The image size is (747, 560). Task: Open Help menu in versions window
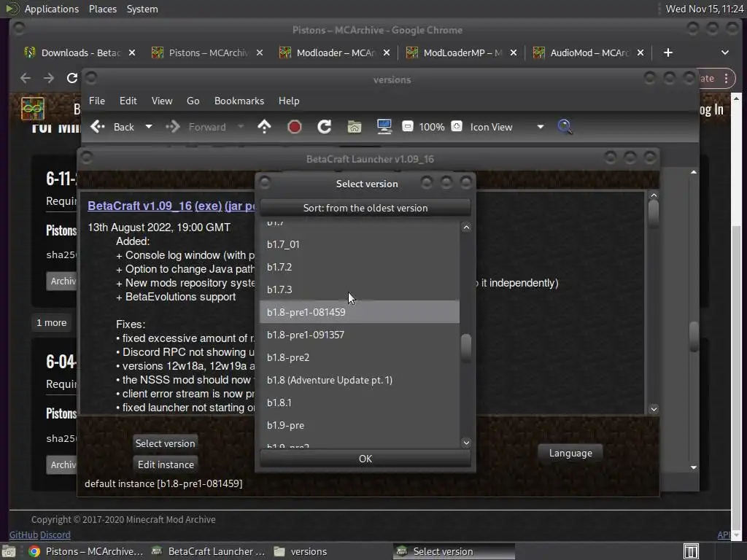(289, 101)
